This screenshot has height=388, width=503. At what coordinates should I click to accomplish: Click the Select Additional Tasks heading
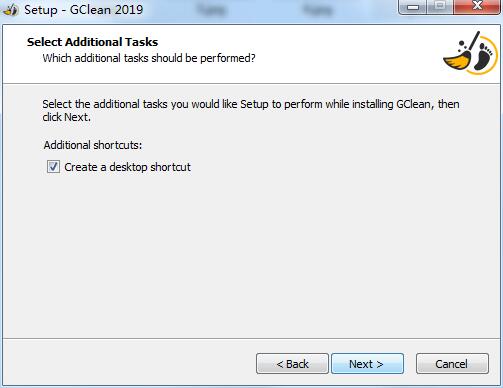tap(93, 42)
